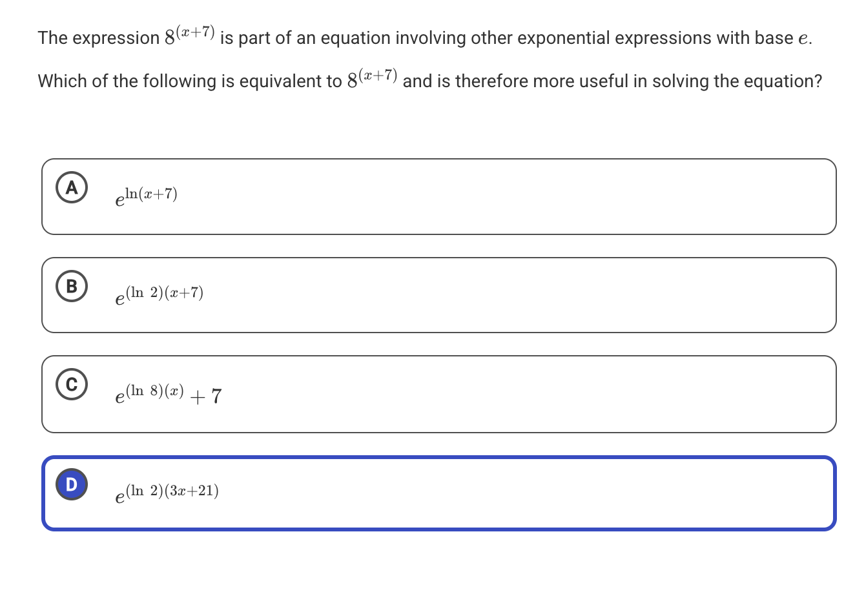This screenshot has width=855, height=616.
Task: Click the answer box for option C
Action: coord(438,394)
